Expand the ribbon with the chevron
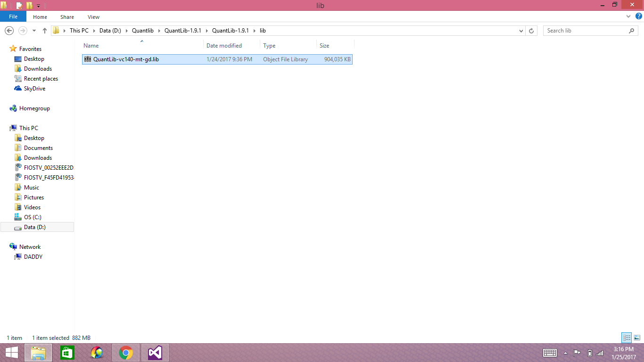The width and height of the screenshot is (644, 362). (x=628, y=16)
